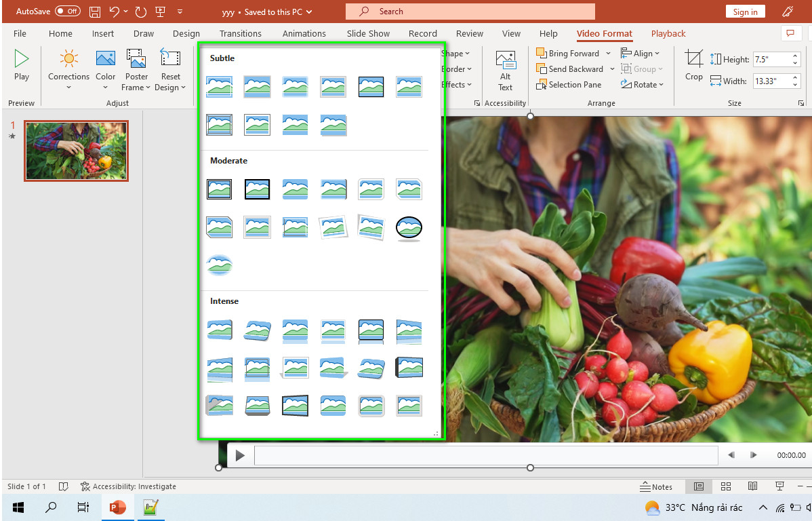Expand the Align dropdown
The width and height of the screenshot is (812, 521).
[657, 54]
